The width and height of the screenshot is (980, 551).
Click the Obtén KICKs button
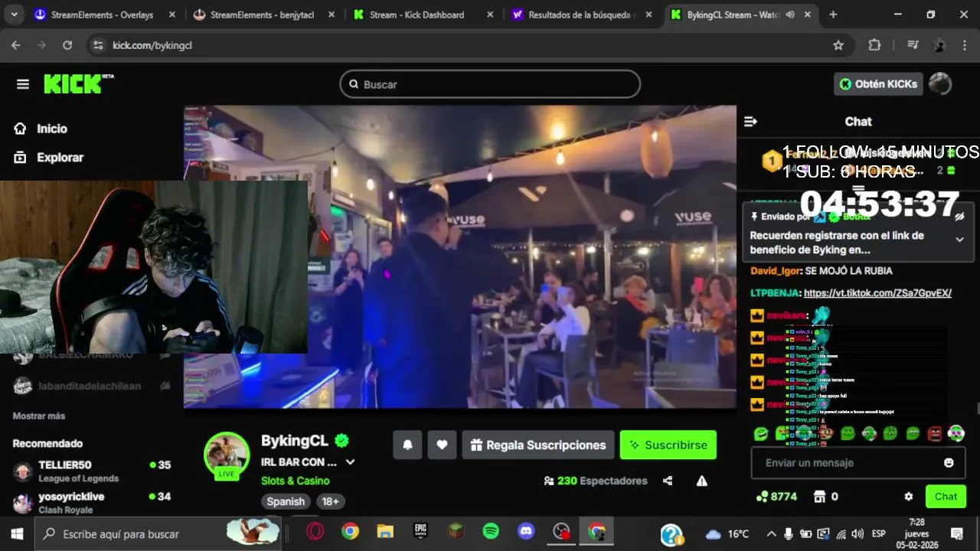click(x=877, y=84)
